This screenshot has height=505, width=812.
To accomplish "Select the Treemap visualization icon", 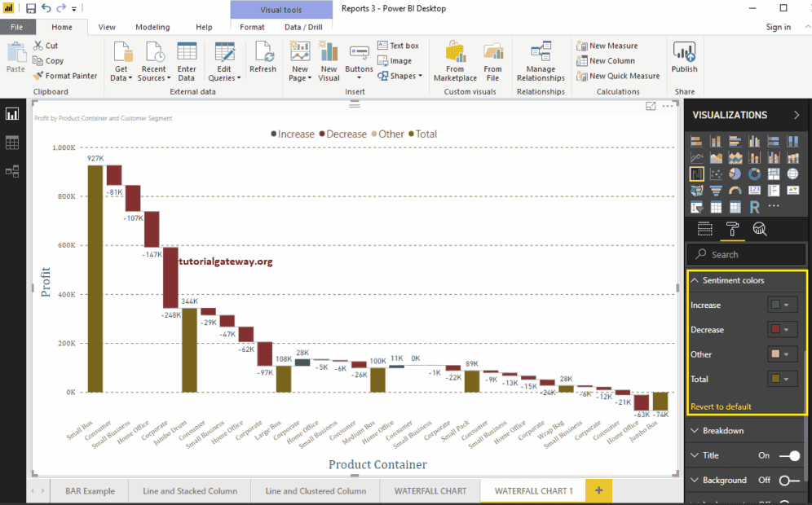I will [x=773, y=173].
